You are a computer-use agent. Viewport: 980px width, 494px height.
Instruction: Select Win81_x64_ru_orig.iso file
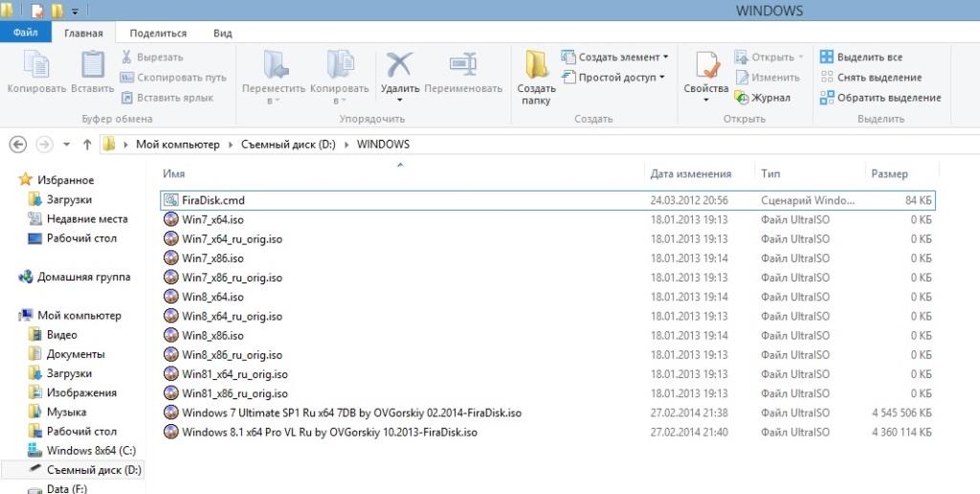pyautogui.click(x=548, y=374)
